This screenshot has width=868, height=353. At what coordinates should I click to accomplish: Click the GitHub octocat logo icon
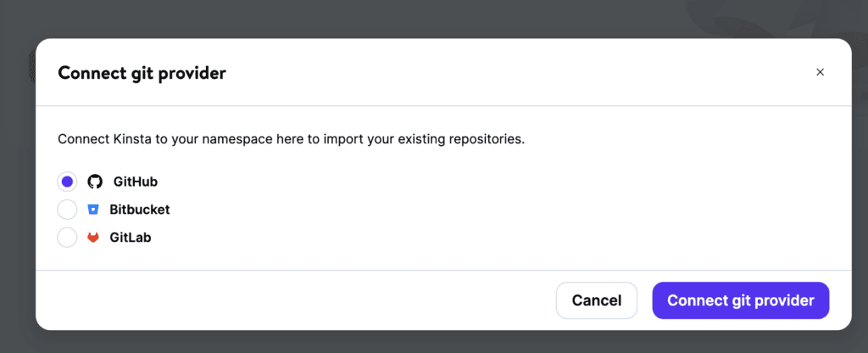coord(95,182)
